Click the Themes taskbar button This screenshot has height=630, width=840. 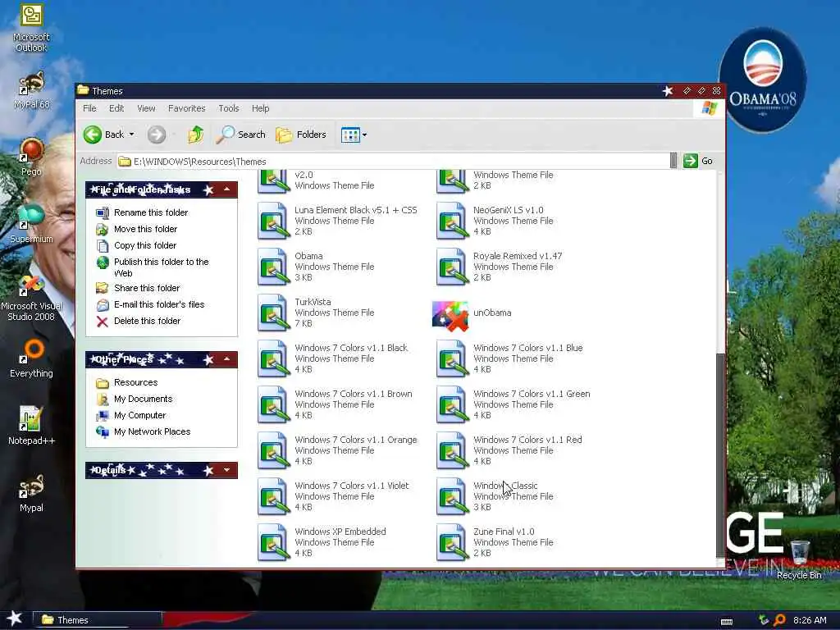click(97, 620)
